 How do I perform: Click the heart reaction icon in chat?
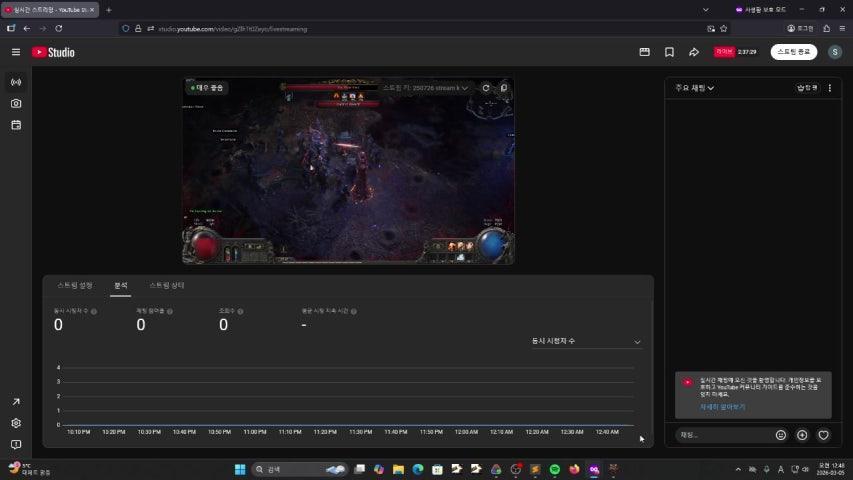(x=823, y=435)
